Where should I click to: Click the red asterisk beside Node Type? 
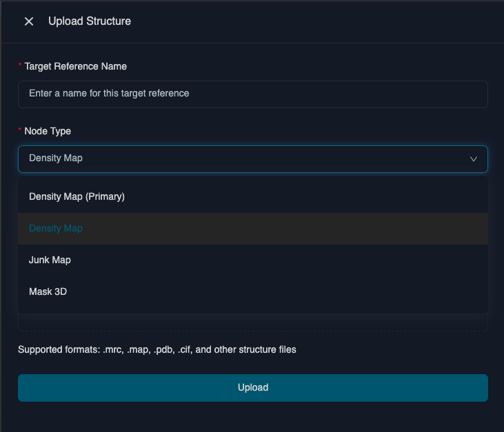[x=20, y=130]
